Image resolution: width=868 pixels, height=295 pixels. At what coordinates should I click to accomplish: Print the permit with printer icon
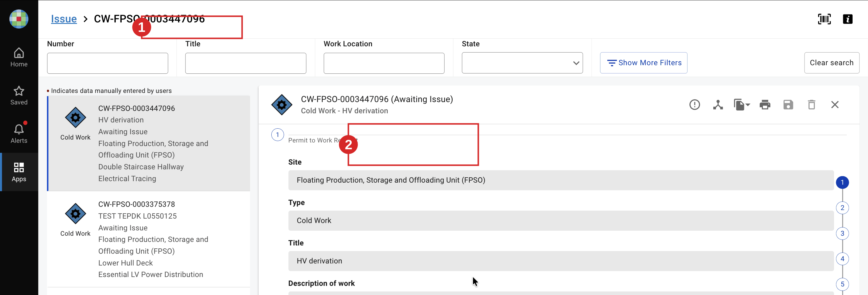tap(765, 105)
